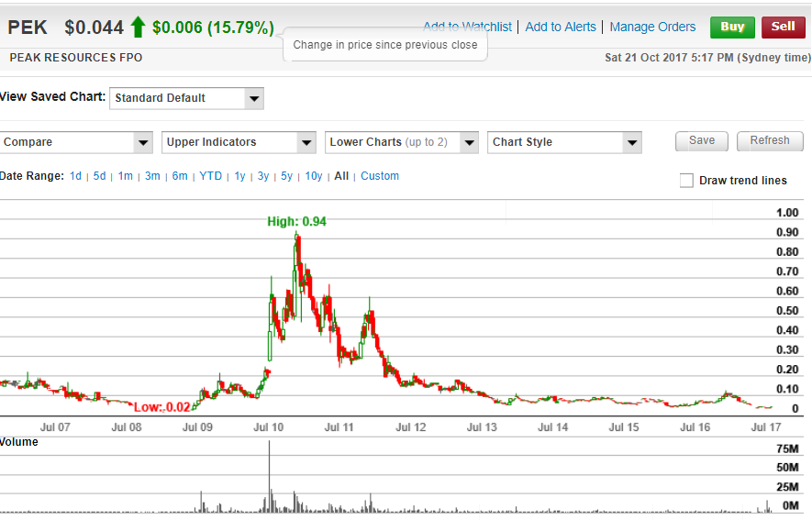Click the 1.00 price axis value
812x520 pixels.
pyautogui.click(x=787, y=213)
